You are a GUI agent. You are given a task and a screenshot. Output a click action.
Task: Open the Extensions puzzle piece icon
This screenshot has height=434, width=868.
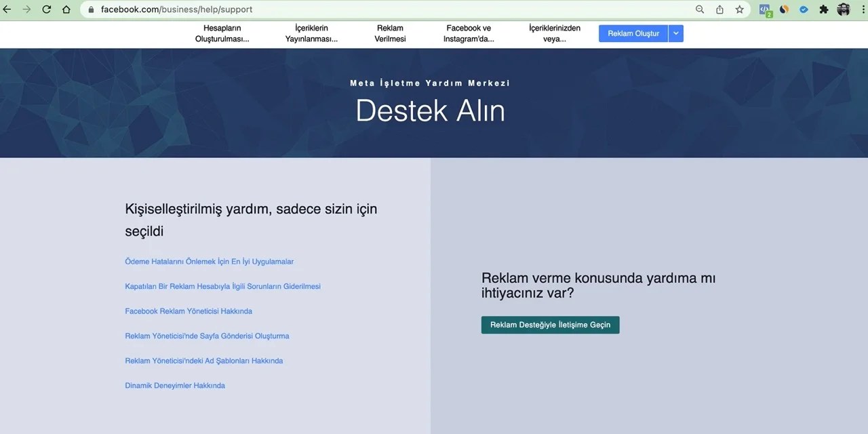pyautogui.click(x=824, y=9)
